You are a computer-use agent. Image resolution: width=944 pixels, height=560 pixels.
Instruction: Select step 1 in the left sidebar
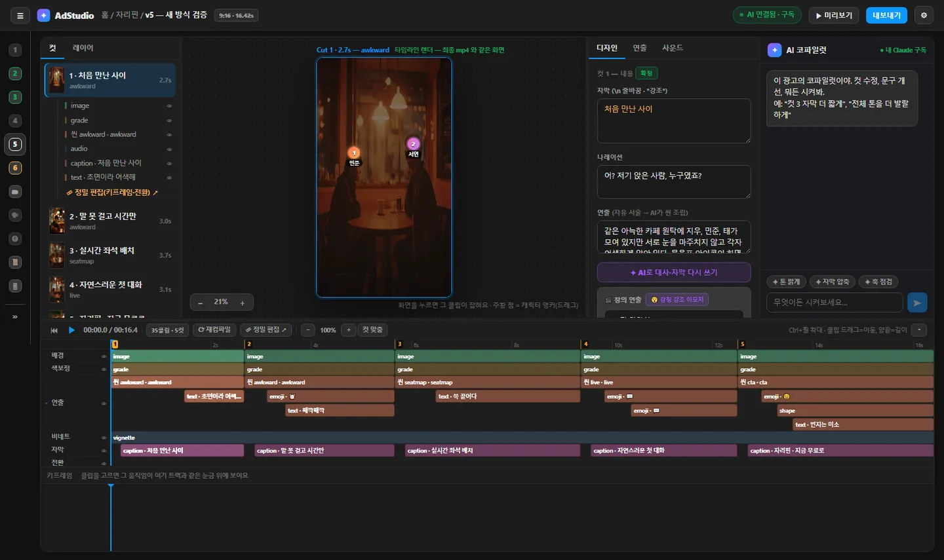(x=15, y=50)
